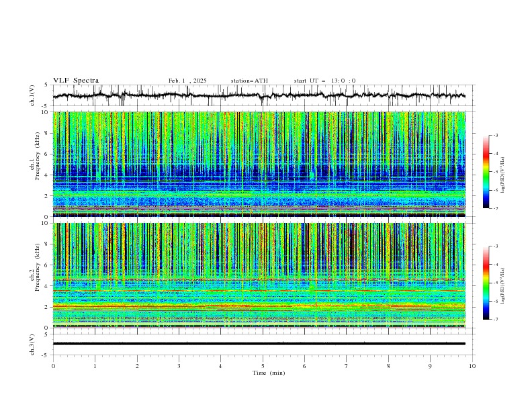Click the upper 'log(PSD)(V²/Hz)' colorbar label
This screenshot has width=532, height=411.
coord(503,175)
